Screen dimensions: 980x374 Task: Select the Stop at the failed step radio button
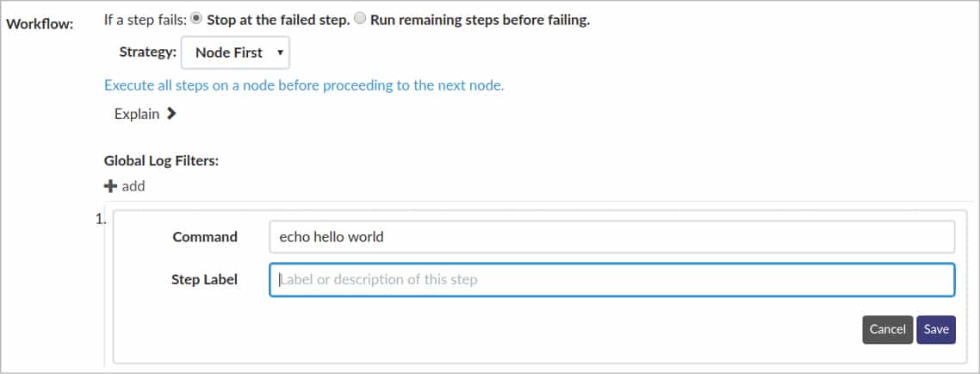point(195,20)
